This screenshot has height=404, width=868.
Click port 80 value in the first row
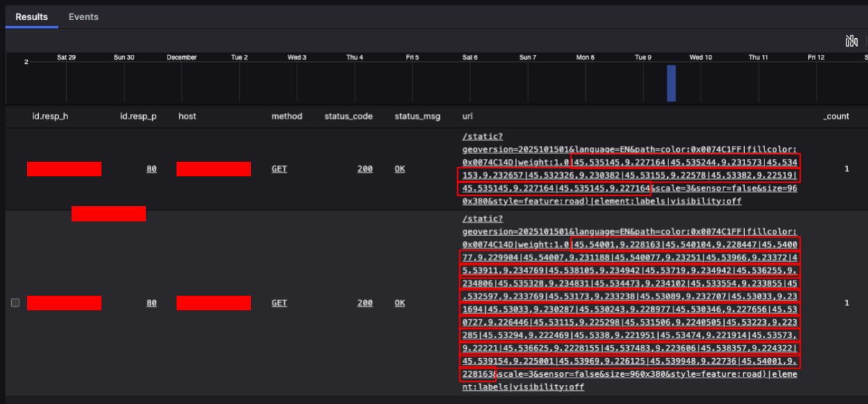[x=152, y=169]
